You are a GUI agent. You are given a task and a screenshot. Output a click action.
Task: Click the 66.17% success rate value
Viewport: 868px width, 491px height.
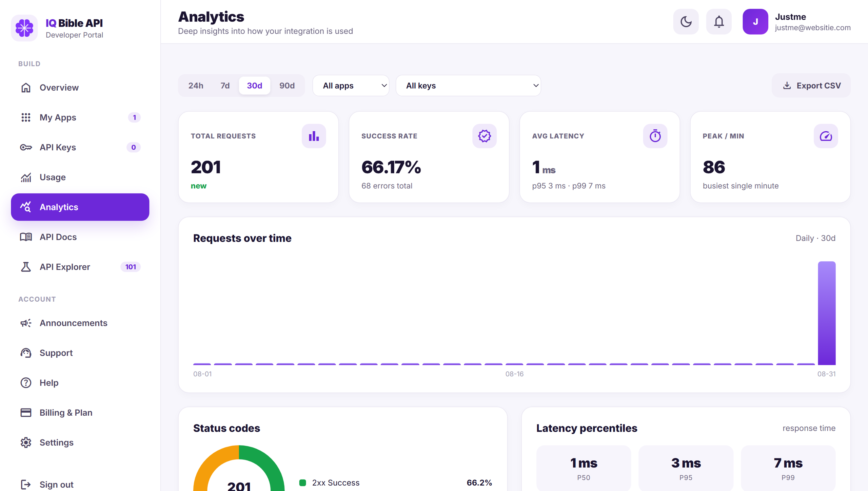tap(391, 167)
